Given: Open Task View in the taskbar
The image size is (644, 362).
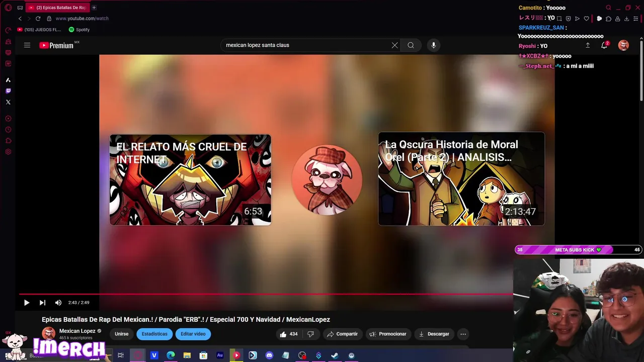Looking at the screenshot, I should [x=121, y=355].
